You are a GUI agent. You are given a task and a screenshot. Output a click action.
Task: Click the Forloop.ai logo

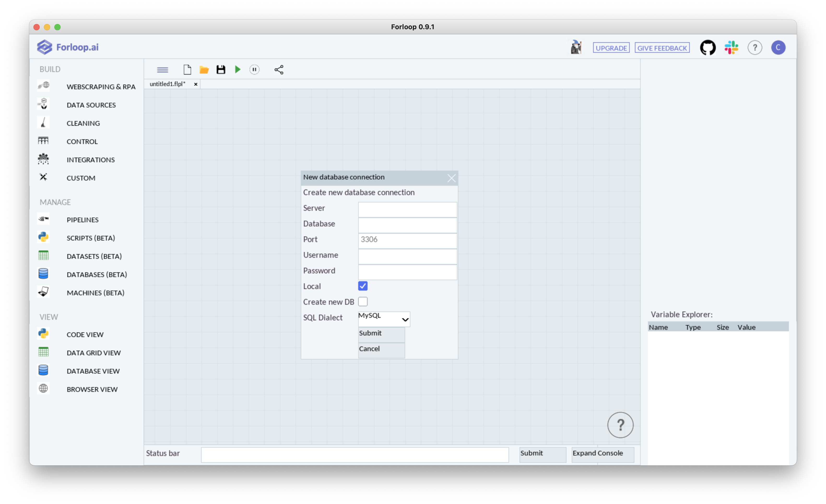coord(68,47)
